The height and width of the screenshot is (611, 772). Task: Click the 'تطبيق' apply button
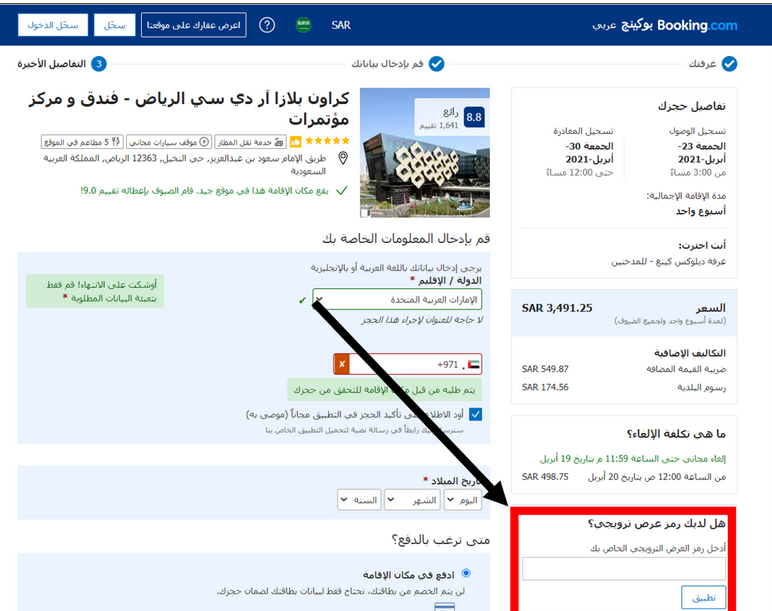[x=703, y=598]
